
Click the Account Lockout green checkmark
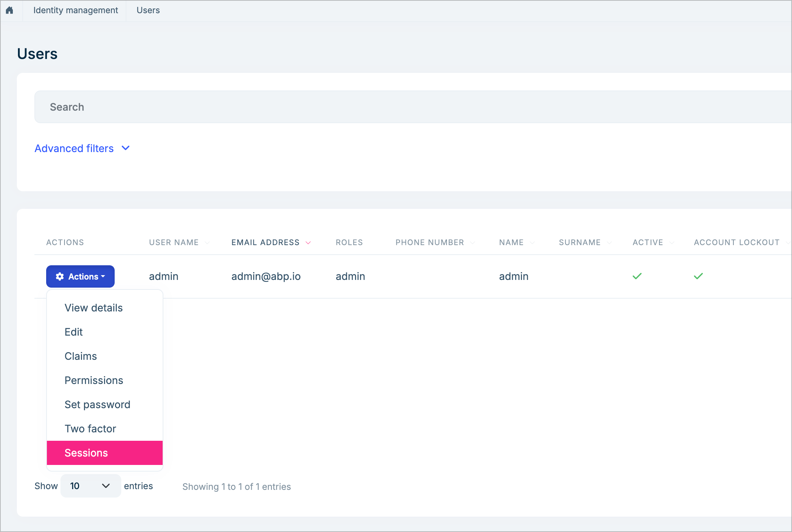click(698, 276)
